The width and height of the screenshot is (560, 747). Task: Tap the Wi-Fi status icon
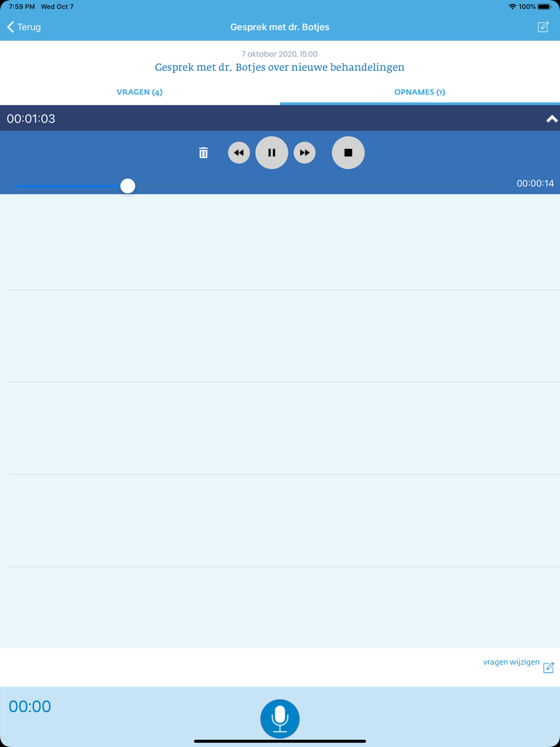(x=512, y=7)
